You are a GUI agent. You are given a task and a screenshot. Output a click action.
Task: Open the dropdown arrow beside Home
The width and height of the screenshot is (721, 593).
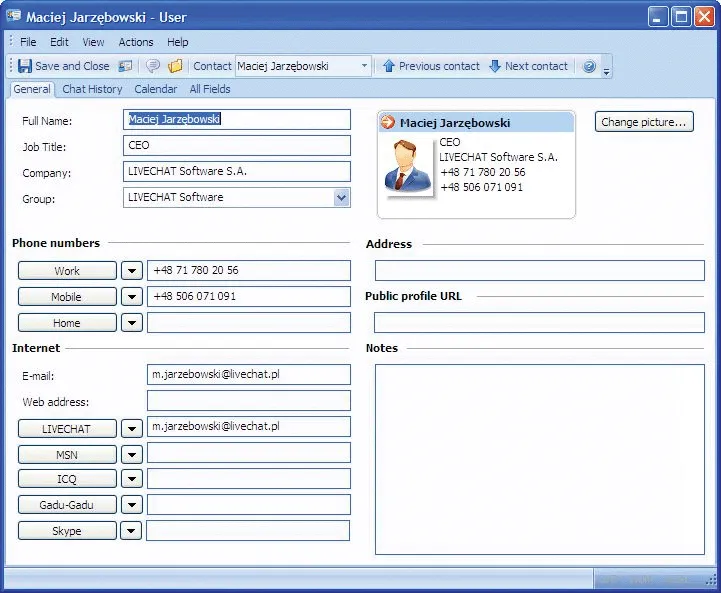pyautogui.click(x=132, y=323)
